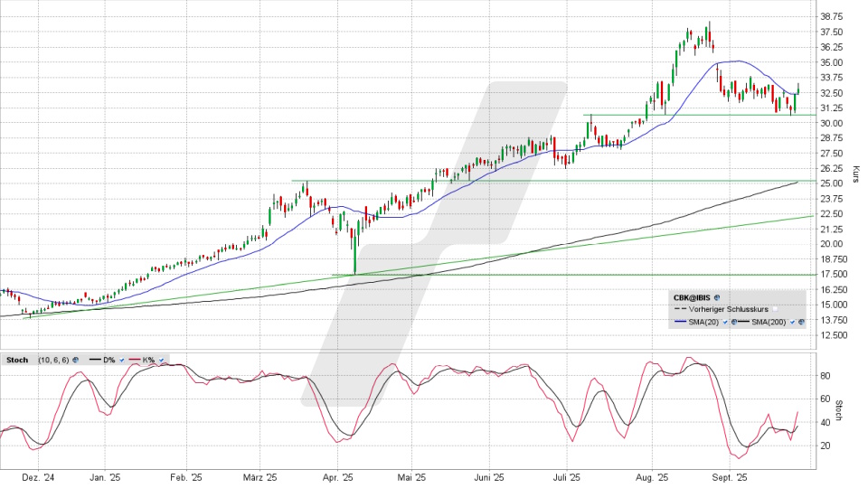868x488 pixels.
Task: Click the Stoch indicator label
Action: (17, 360)
